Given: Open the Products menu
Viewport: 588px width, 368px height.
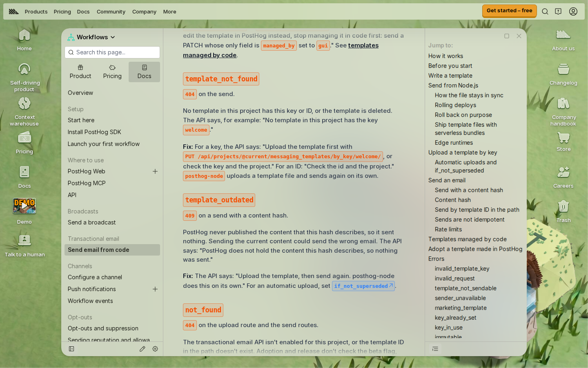Looking at the screenshot, I should point(36,11).
